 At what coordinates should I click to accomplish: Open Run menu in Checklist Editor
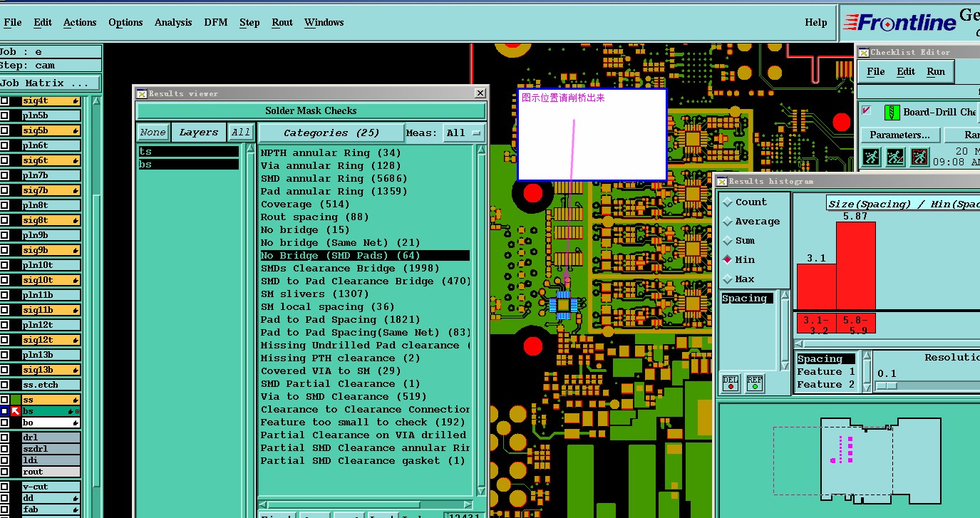[936, 71]
